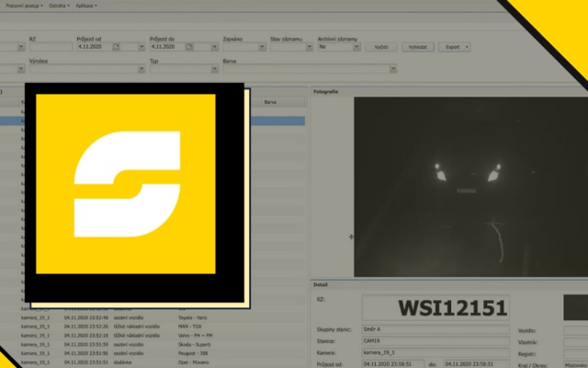The height and width of the screenshot is (368, 588).
Task: Click timestamp 04.11.2020 23:52:48 in table
Action: [x=85, y=317]
